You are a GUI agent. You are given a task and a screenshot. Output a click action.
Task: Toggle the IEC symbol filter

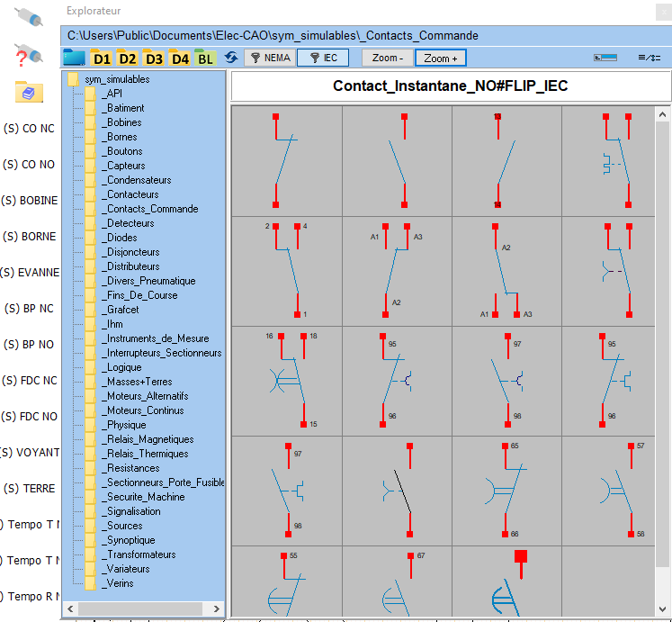point(324,58)
